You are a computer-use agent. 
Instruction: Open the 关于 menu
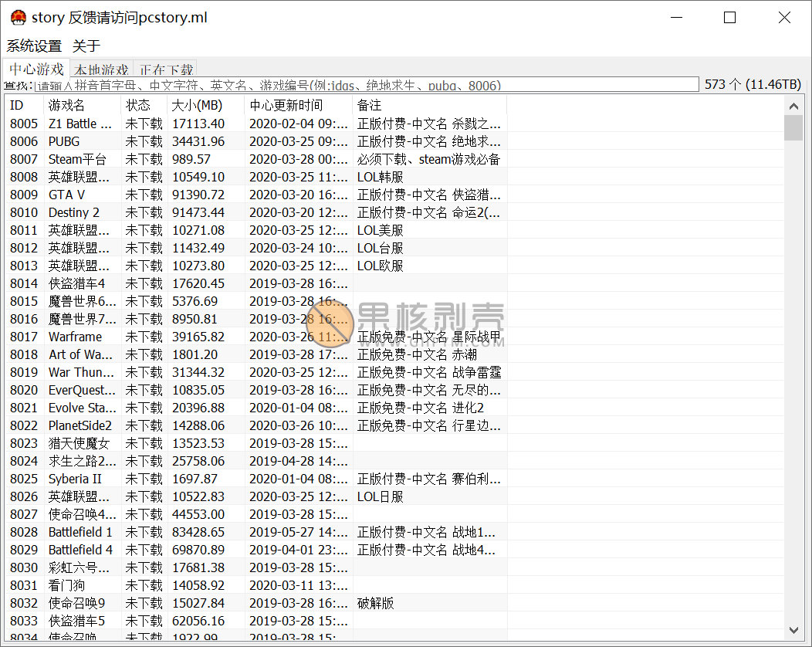(86, 46)
